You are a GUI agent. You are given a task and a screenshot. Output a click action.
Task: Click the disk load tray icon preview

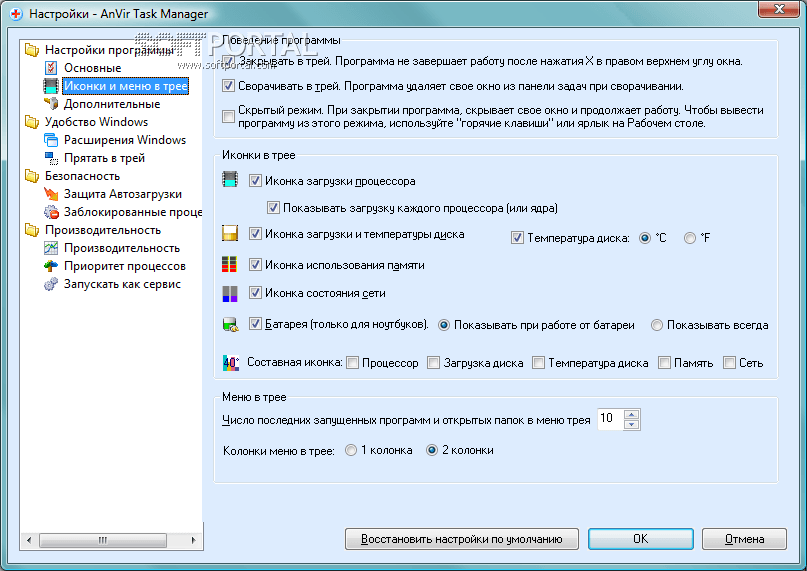[230, 233]
